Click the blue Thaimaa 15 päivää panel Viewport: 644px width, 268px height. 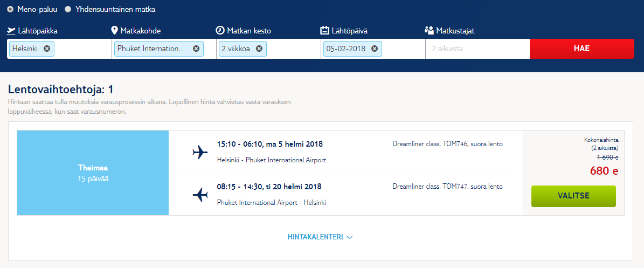click(x=93, y=173)
